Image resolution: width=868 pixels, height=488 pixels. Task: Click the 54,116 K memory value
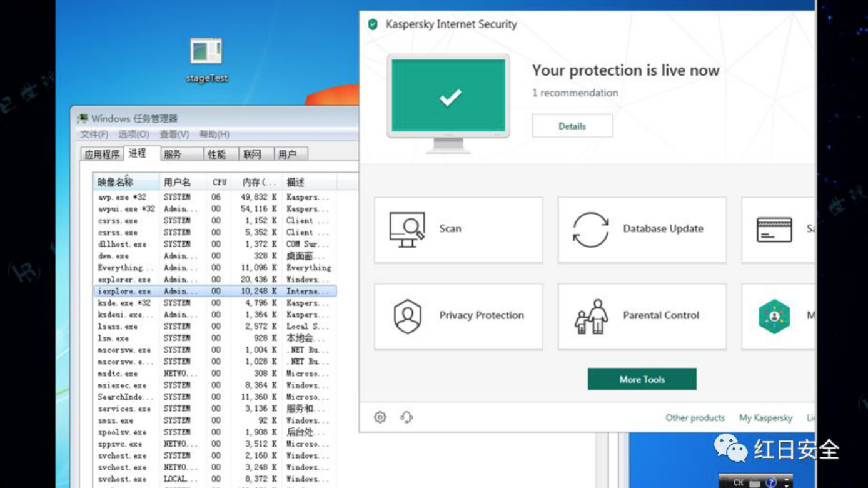(259, 209)
